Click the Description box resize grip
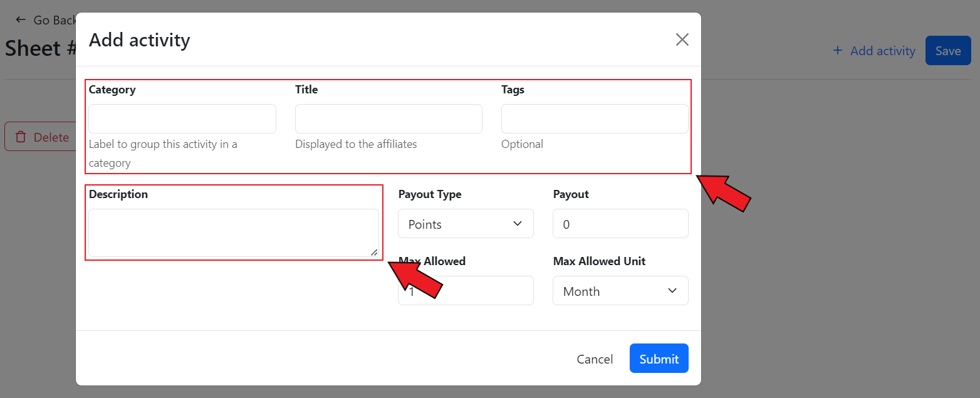Screen dimensions: 980x398 pyautogui.click(x=374, y=252)
